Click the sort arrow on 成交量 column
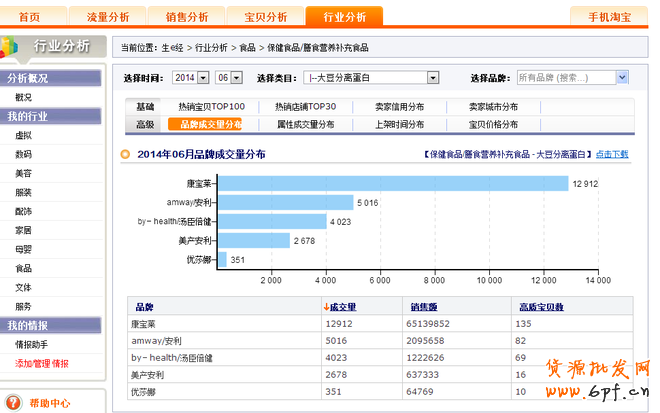The image size is (660, 413). [326, 305]
